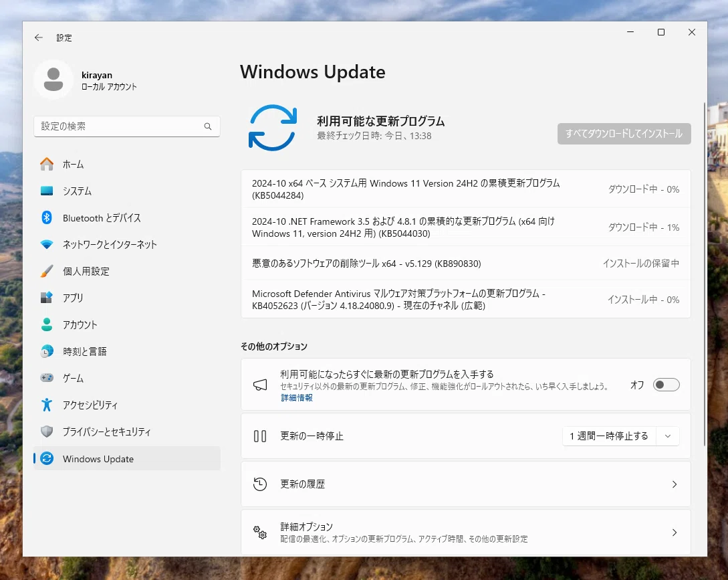This screenshot has height=580, width=728.
Task: Click ダウンロード中 - 1% status text
Action: [644, 227]
